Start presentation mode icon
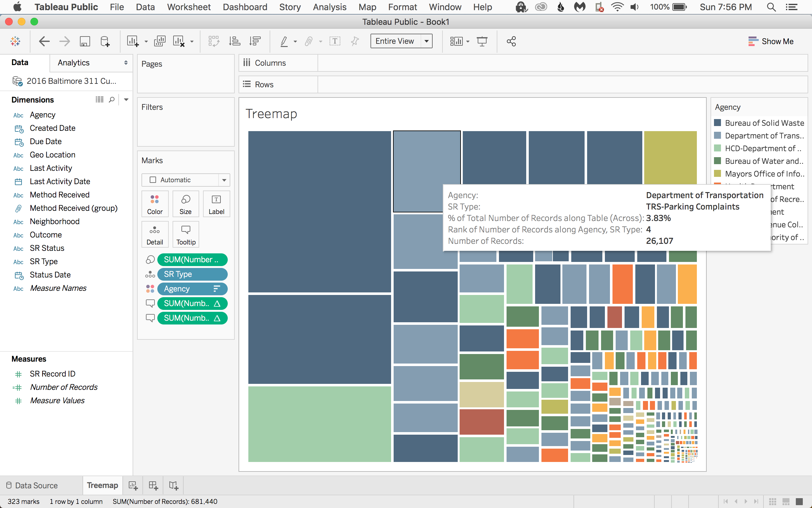This screenshot has height=508, width=812. [x=482, y=41]
